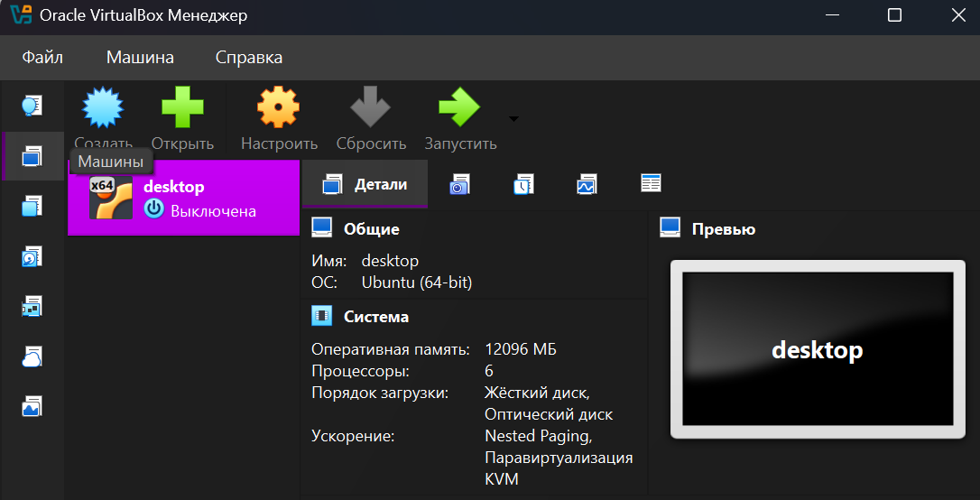This screenshot has height=500, width=980.
Task: Click the grey Сбросить arrow button
Action: (371, 119)
